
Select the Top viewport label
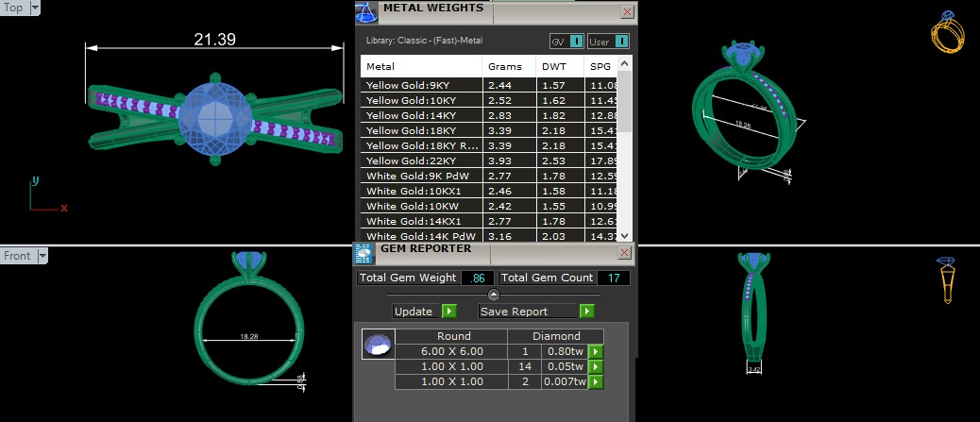[x=13, y=8]
